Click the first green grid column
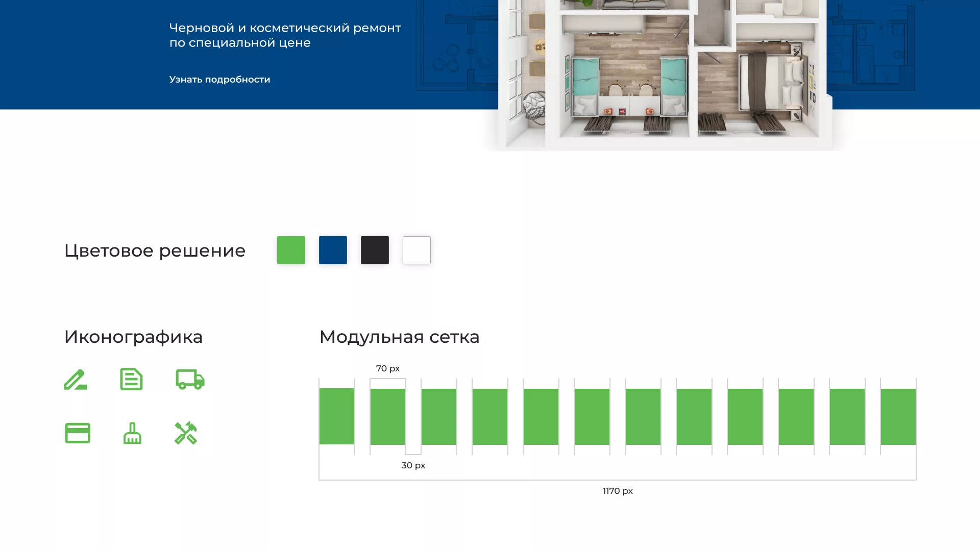This screenshot has height=551, width=980. pos(336,416)
